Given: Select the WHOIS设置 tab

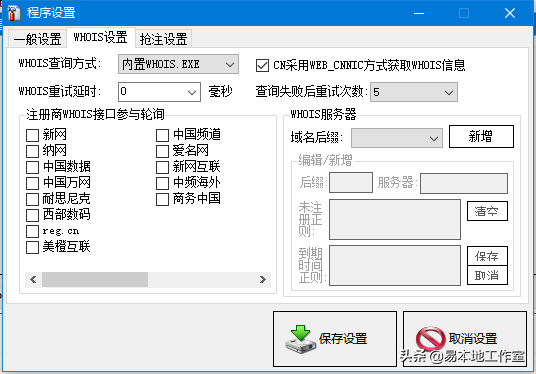Looking at the screenshot, I should 101,37.
